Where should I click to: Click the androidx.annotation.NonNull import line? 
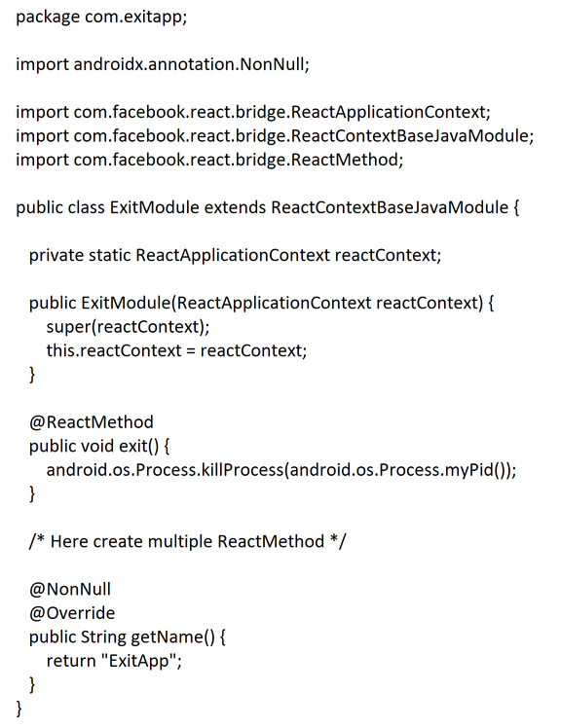coord(163,64)
